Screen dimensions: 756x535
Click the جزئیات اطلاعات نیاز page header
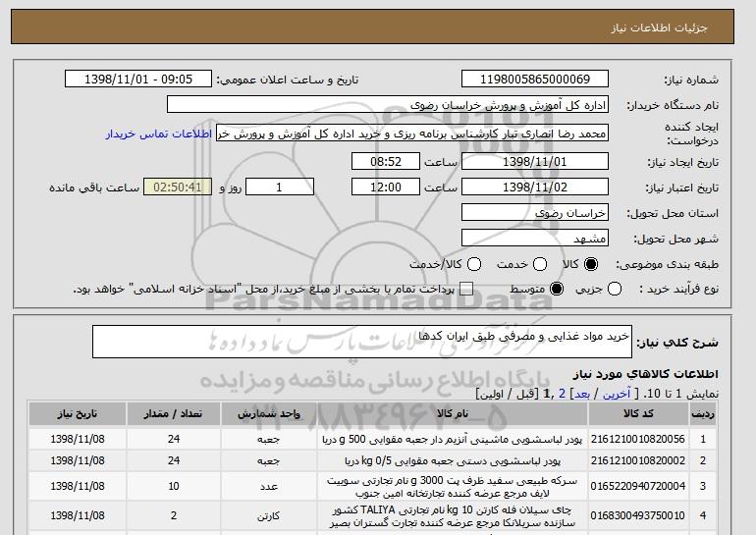point(659,27)
